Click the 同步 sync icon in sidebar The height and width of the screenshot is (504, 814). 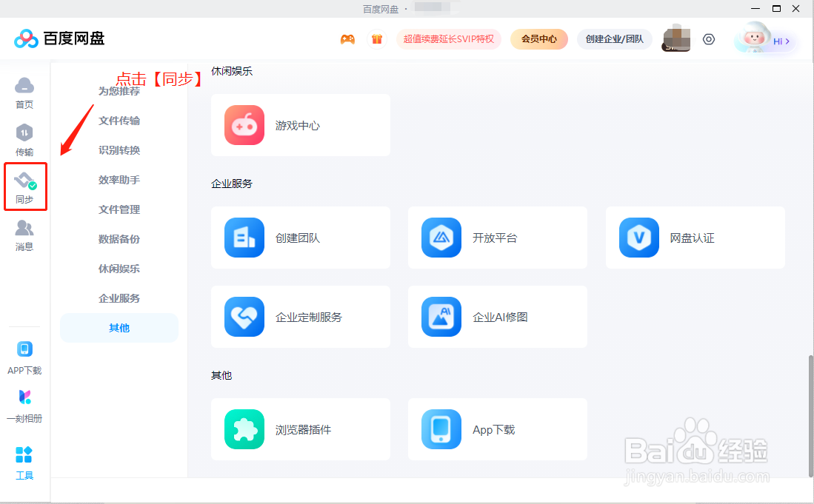tap(24, 181)
